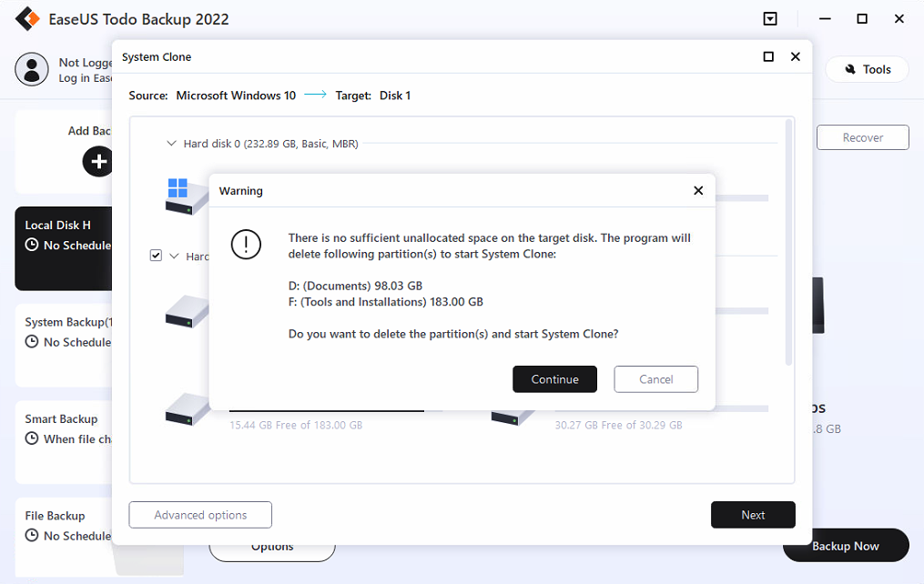
Task: Click the 'D: (Documents) 98.03 GB' line
Action: pyautogui.click(x=355, y=286)
